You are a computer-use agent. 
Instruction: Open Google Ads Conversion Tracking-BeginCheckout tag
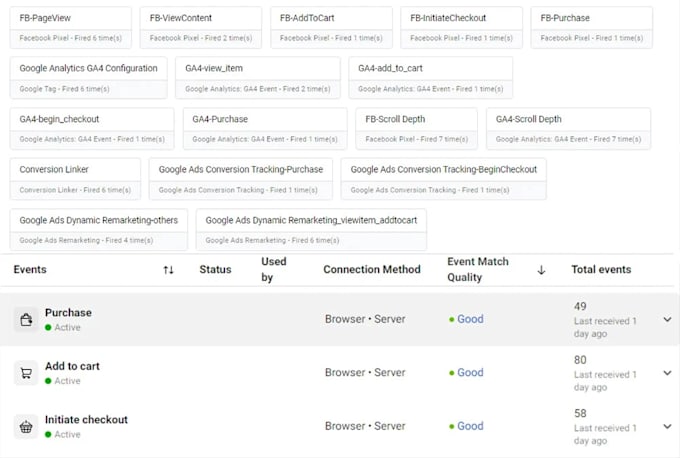tap(444, 179)
